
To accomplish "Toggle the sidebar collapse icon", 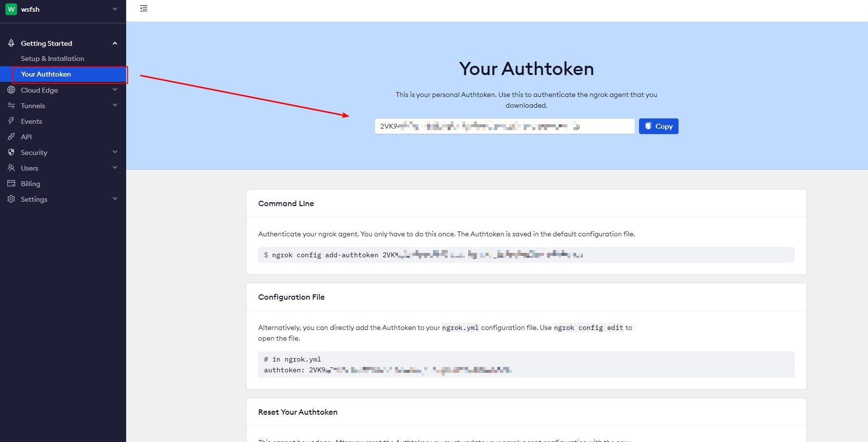I will pyautogui.click(x=144, y=8).
